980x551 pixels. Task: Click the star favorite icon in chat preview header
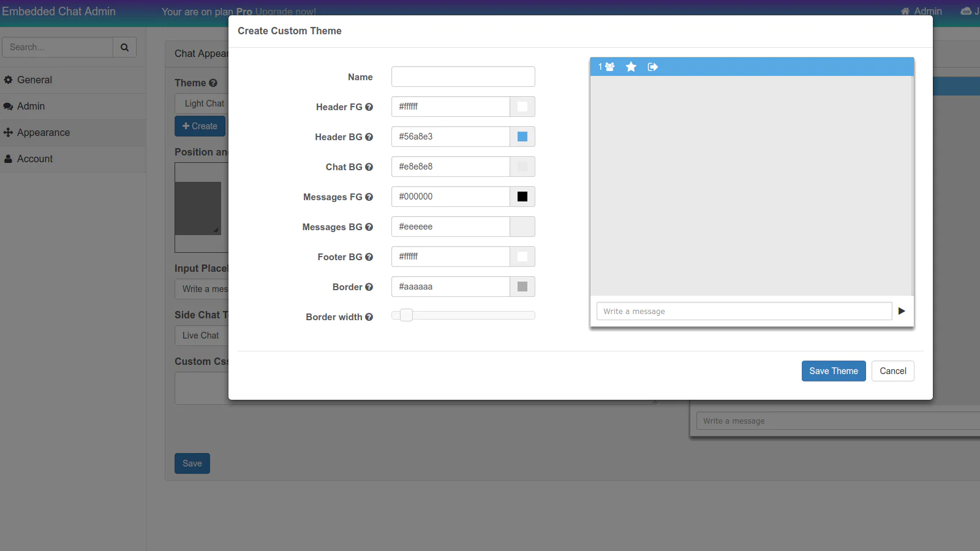[x=631, y=67]
